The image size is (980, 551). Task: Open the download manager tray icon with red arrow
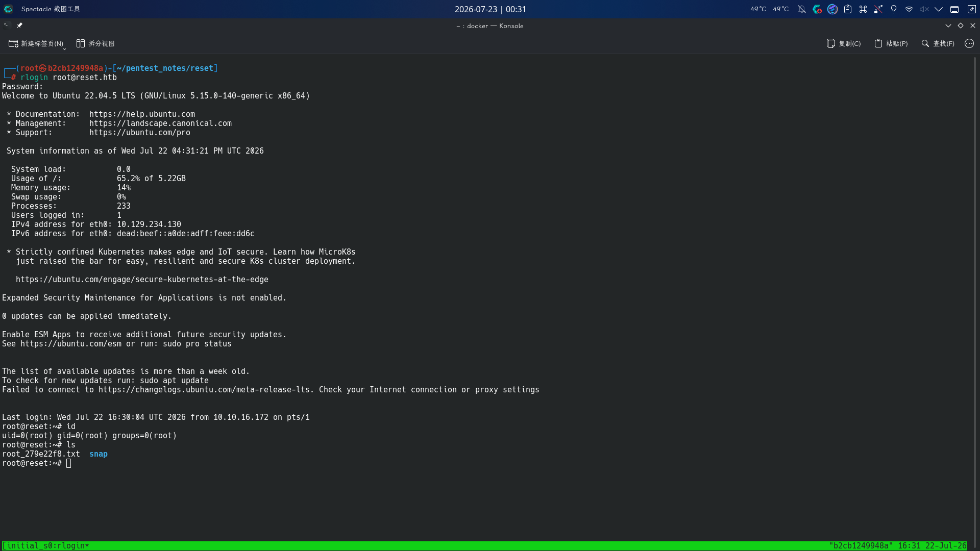817,9
